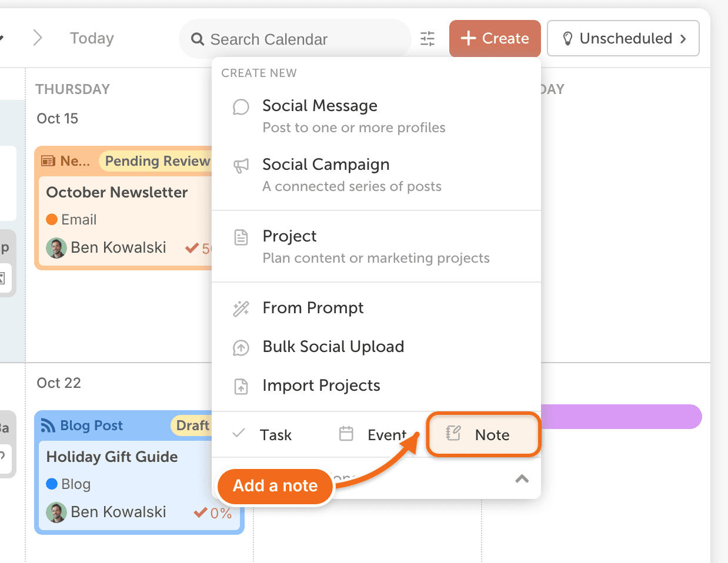Select Social Message from create menu
Screen dimensions: 728x563
(x=376, y=116)
